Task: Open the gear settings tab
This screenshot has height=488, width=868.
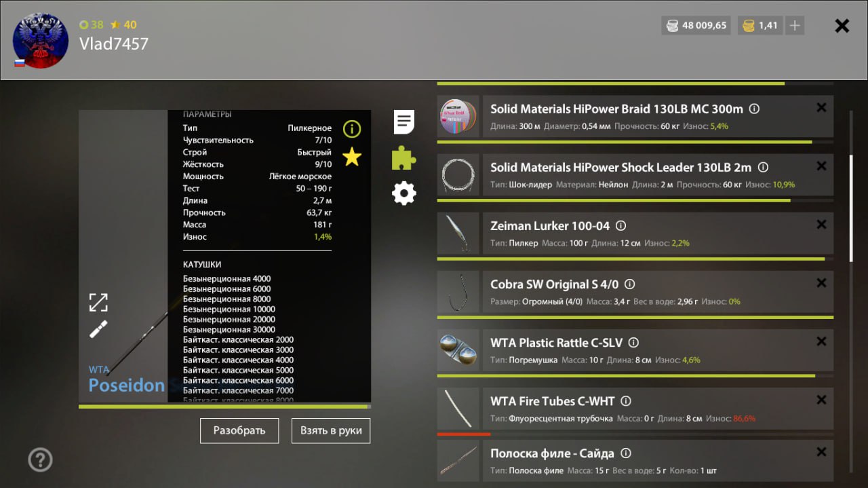Action: (404, 193)
